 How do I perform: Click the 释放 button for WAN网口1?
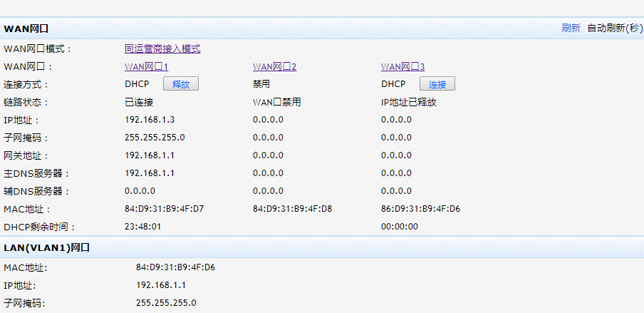181,84
